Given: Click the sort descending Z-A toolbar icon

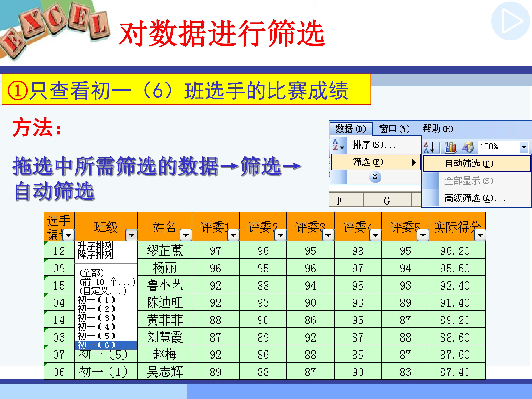Looking at the screenshot, I should click(429, 147).
